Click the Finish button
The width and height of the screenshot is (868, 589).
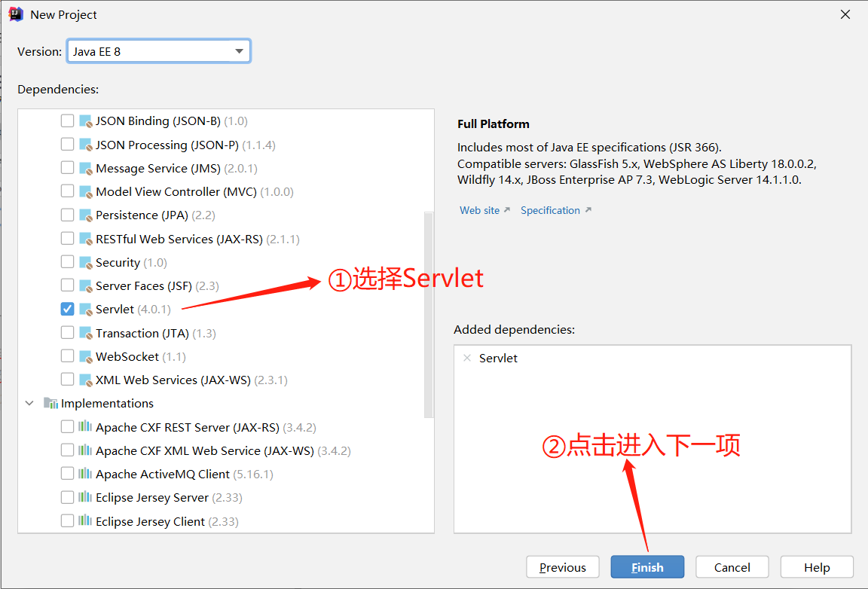(x=647, y=567)
